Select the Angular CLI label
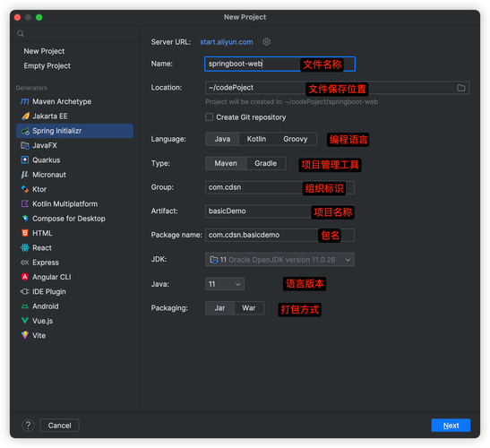490x448 pixels. coord(52,277)
